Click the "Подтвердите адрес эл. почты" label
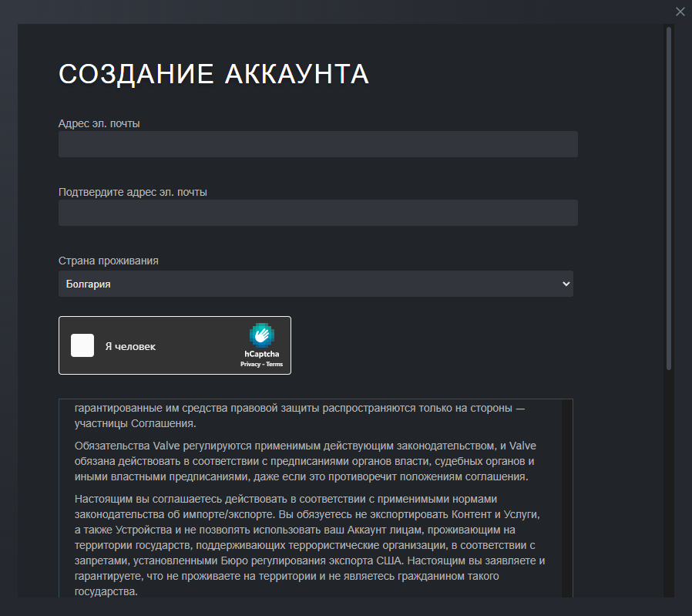 click(133, 192)
